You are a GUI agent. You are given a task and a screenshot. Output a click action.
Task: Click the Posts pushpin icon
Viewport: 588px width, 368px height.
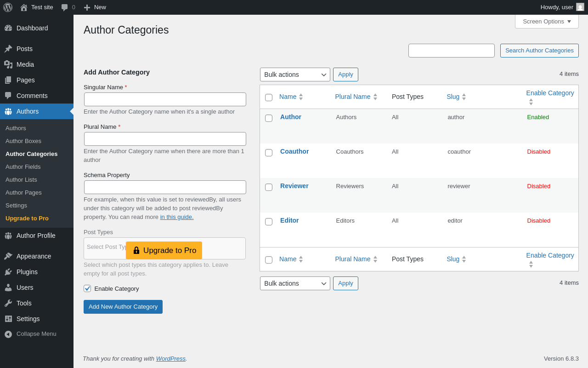(x=8, y=49)
